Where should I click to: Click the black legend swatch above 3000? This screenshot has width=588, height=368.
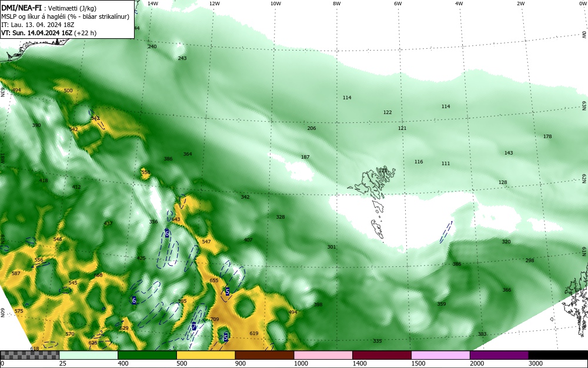[558, 355]
